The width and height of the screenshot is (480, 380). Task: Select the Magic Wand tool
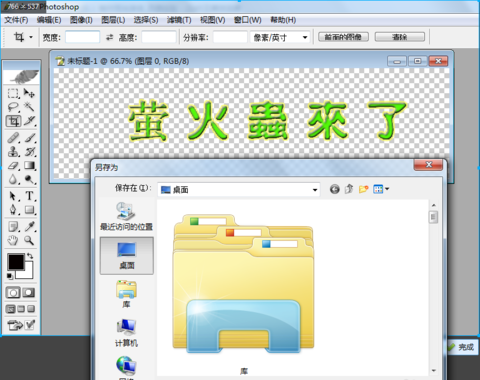pos(29,107)
